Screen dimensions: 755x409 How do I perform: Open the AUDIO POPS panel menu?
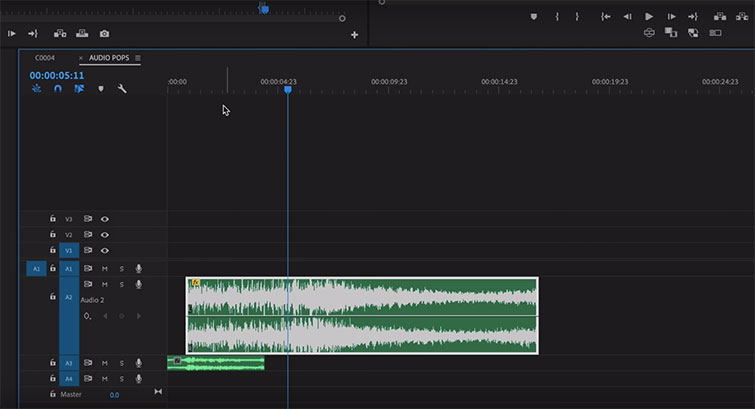click(x=138, y=58)
